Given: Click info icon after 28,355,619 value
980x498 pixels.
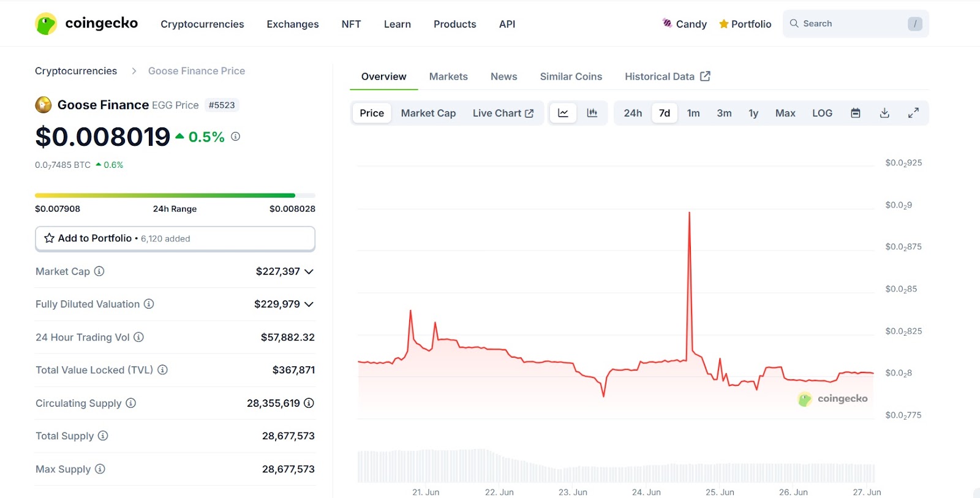Looking at the screenshot, I should [x=309, y=403].
